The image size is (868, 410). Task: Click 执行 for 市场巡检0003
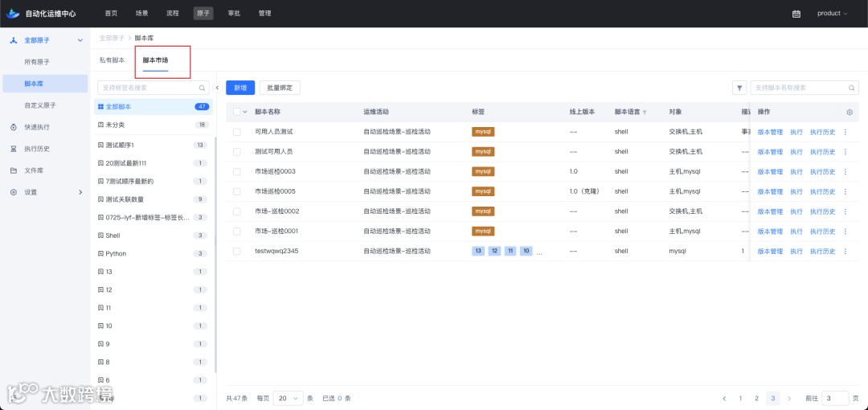click(796, 172)
